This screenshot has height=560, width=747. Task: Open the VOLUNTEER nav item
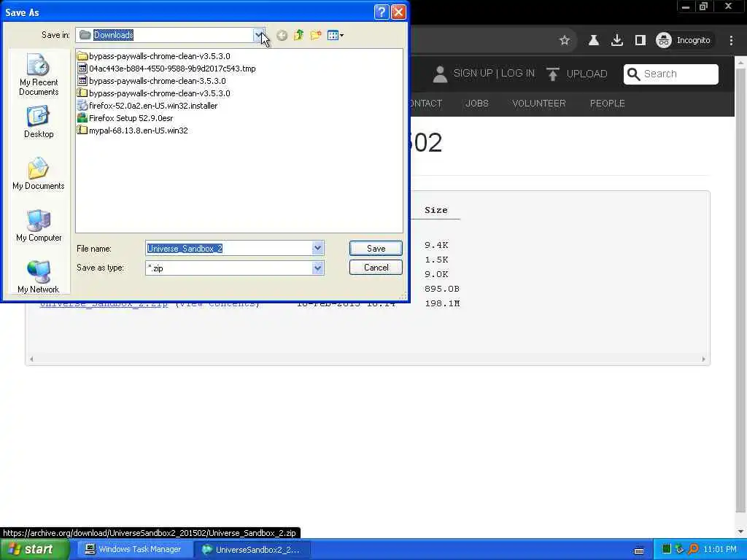click(x=539, y=104)
